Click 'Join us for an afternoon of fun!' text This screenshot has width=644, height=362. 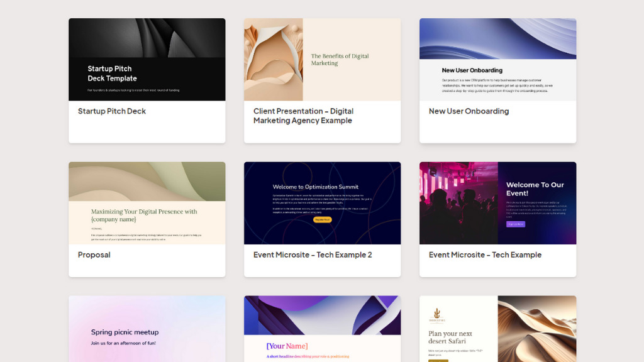pyautogui.click(x=123, y=343)
